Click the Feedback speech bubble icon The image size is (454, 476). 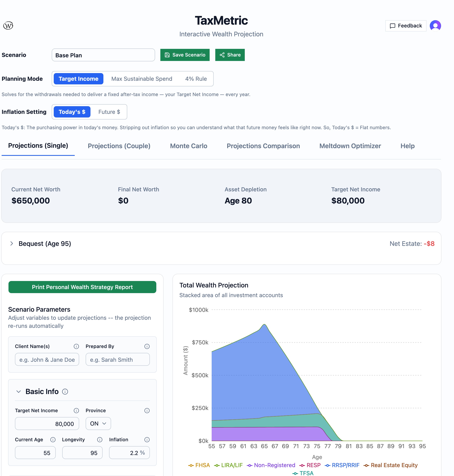(x=393, y=26)
